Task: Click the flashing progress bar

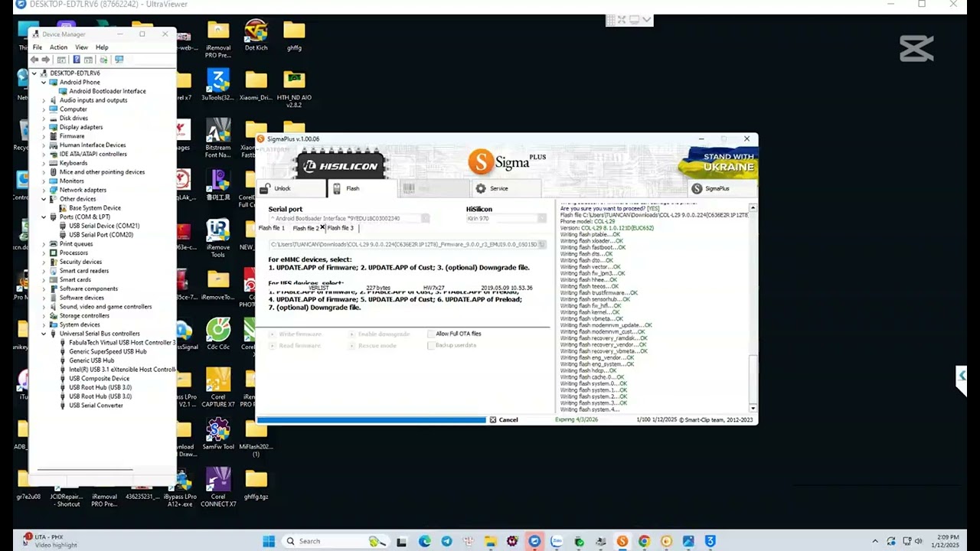Action: [x=371, y=419]
